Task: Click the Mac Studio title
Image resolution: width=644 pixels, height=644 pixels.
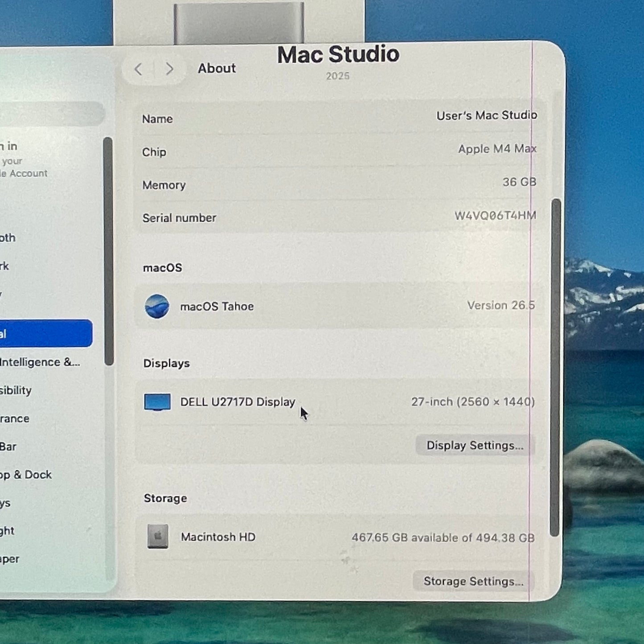Action: click(338, 54)
